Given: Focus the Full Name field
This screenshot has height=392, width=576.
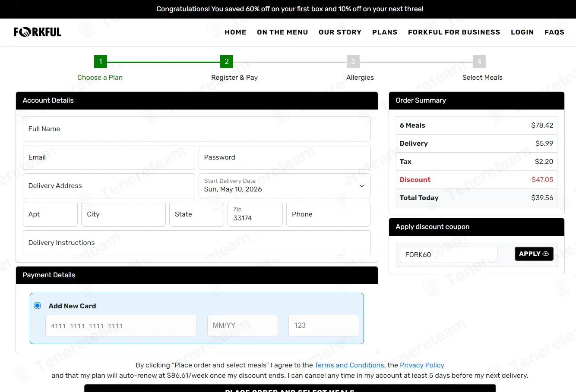Looking at the screenshot, I should 197,129.
